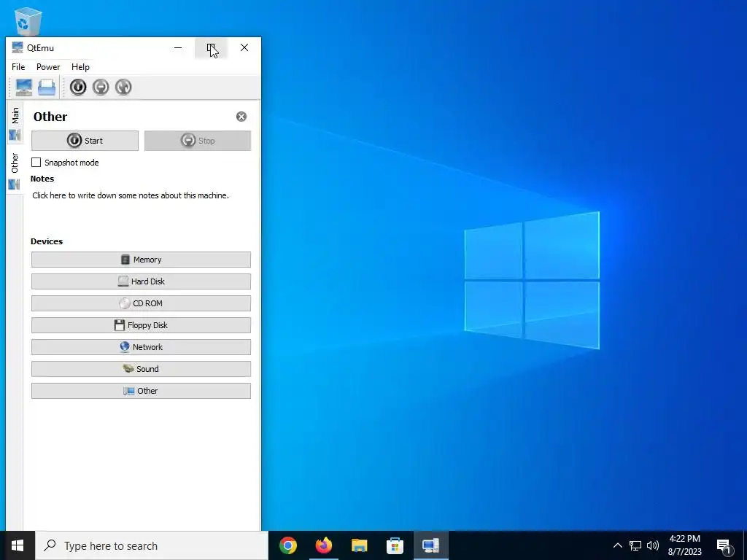
Task: Launch Firefox from the taskbar
Action: coord(324,545)
